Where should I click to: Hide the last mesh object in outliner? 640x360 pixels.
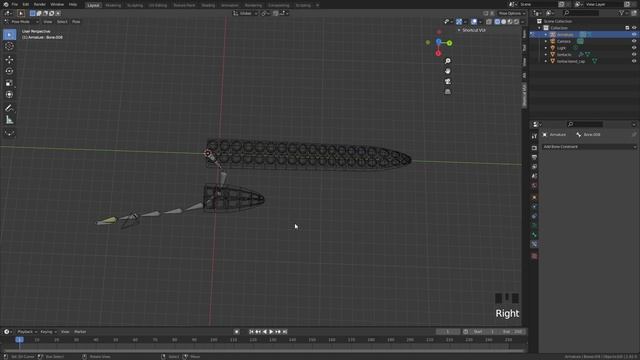coord(634,61)
